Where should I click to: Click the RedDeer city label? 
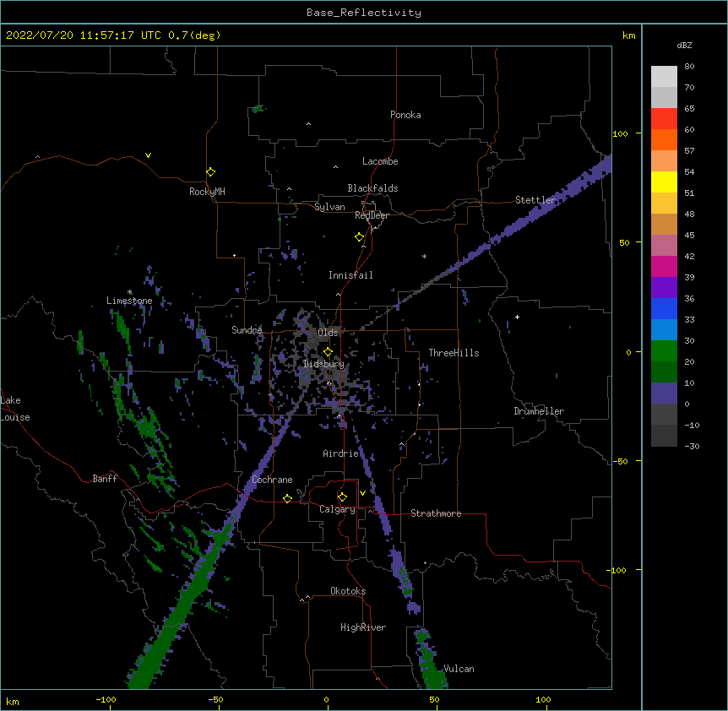(x=372, y=215)
